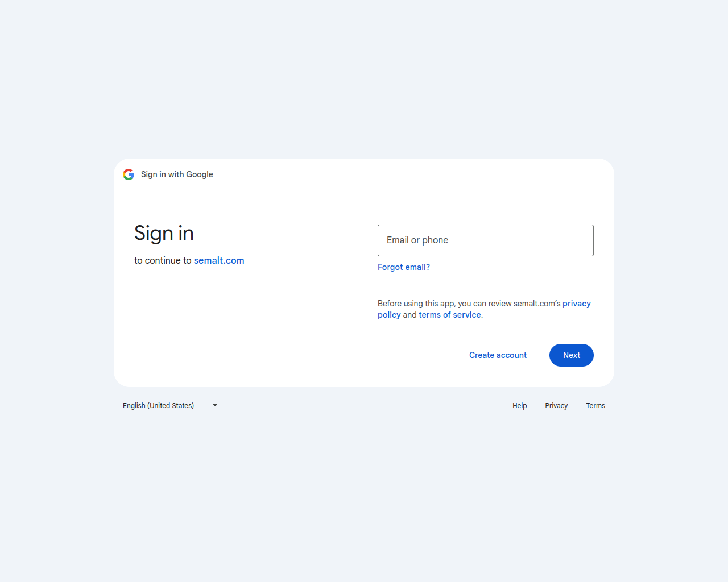This screenshot has height=582, width=728.
Task: Click the 'to continue to' text
Action: 163,260
